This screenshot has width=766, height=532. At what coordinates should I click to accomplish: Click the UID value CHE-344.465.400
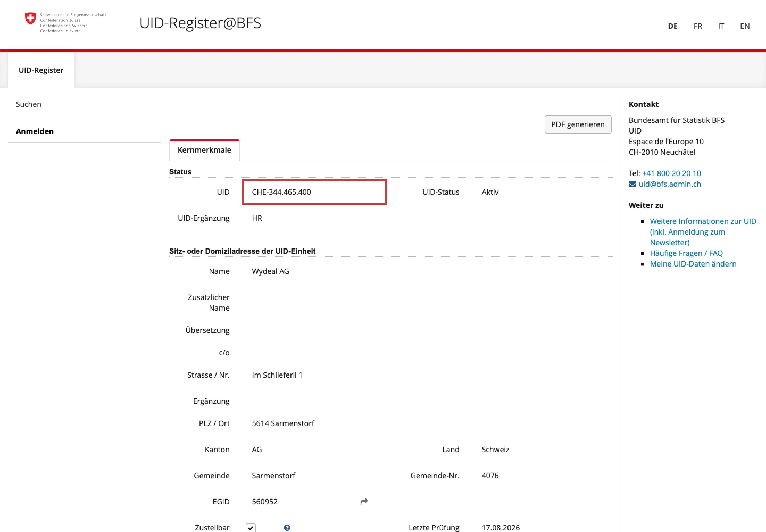coord(281,192)
